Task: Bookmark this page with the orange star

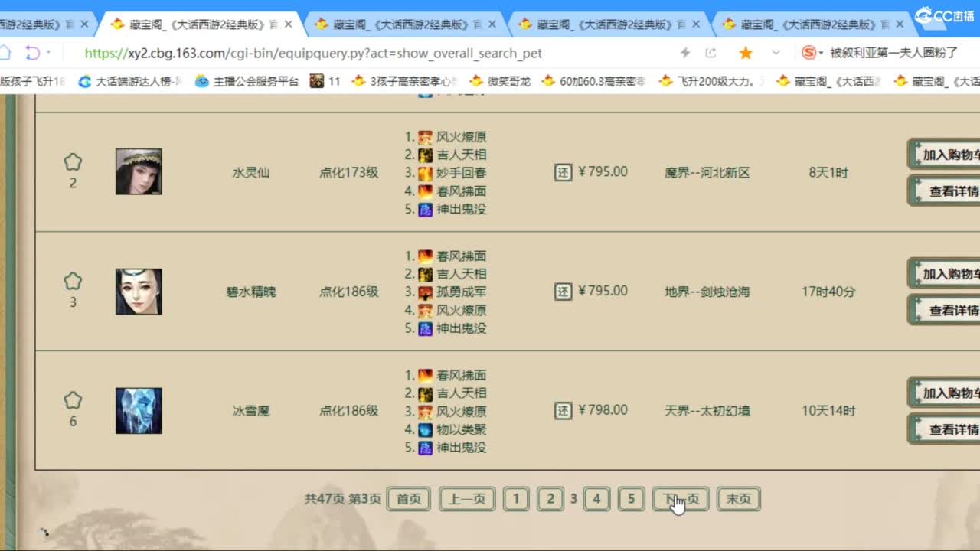Action: point(746,53)
